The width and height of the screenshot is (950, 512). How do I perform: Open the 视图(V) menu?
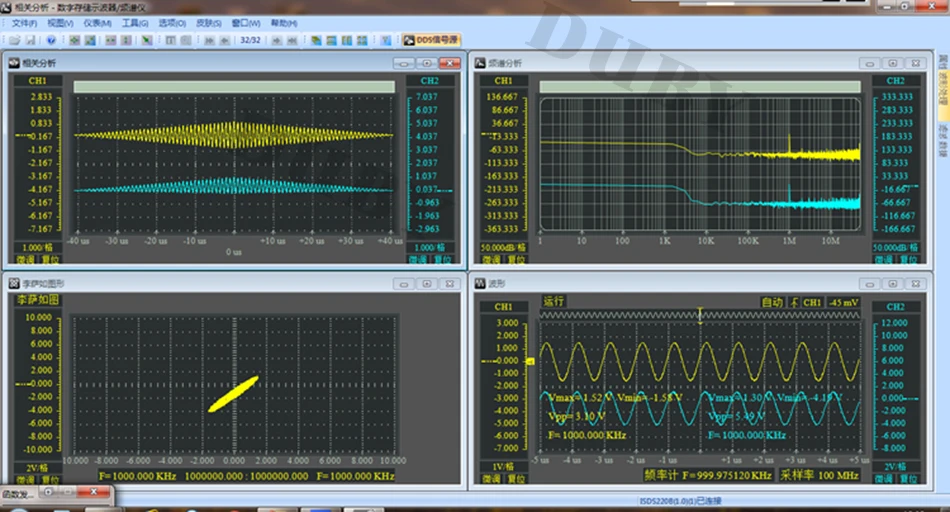[61, 23]
